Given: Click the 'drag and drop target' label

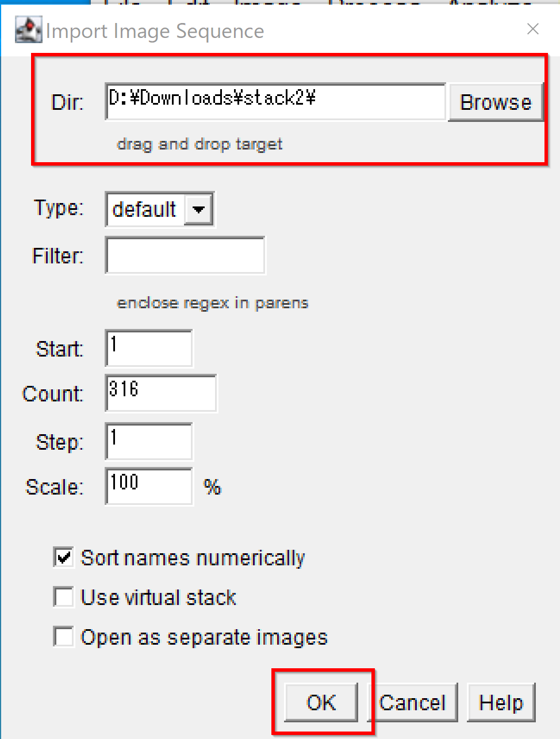Looking at the screenshot, I should pos(200,144).
